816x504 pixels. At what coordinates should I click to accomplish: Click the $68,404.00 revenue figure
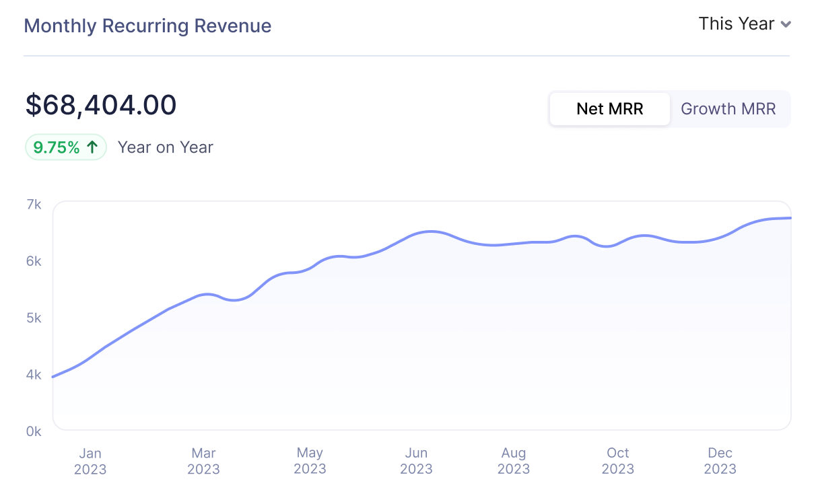(x=101, y=105)
